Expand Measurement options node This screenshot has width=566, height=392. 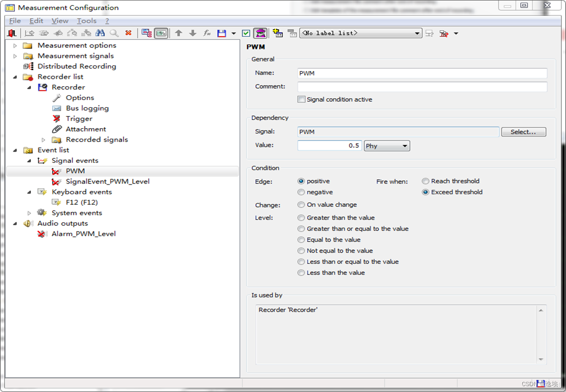click(x=15, y=45)
